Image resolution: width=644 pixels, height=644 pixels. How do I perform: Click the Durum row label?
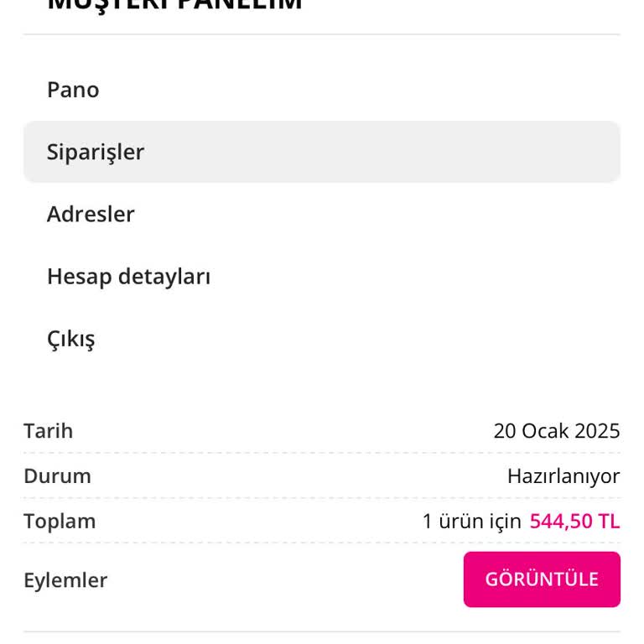pos(57,476)
